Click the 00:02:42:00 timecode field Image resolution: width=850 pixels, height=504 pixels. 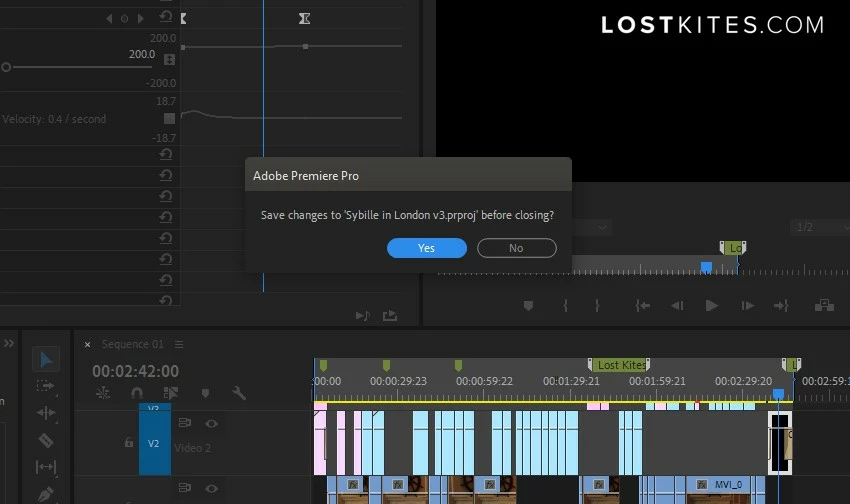[x=136, y=371]
